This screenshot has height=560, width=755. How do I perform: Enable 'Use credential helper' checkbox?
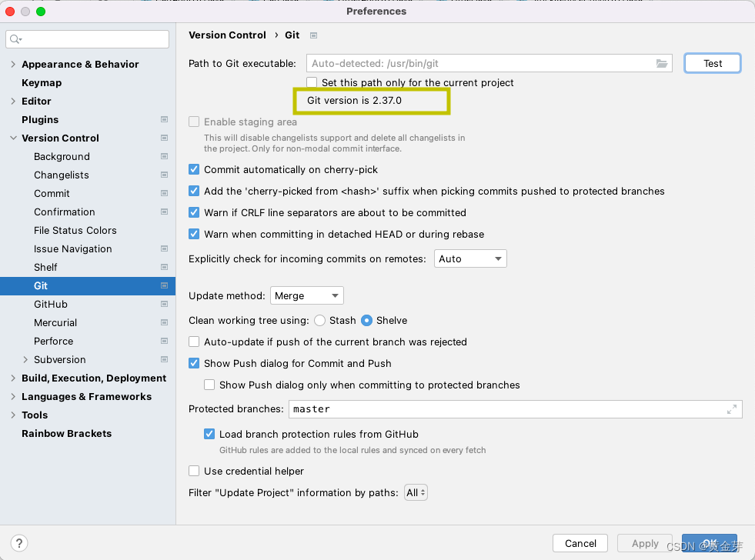tap(194, 471)
